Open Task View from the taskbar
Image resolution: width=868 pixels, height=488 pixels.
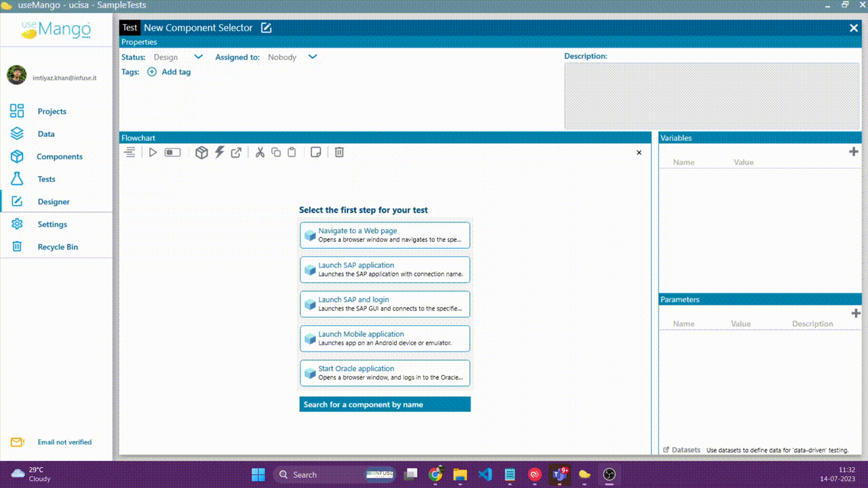coord(411,474)
